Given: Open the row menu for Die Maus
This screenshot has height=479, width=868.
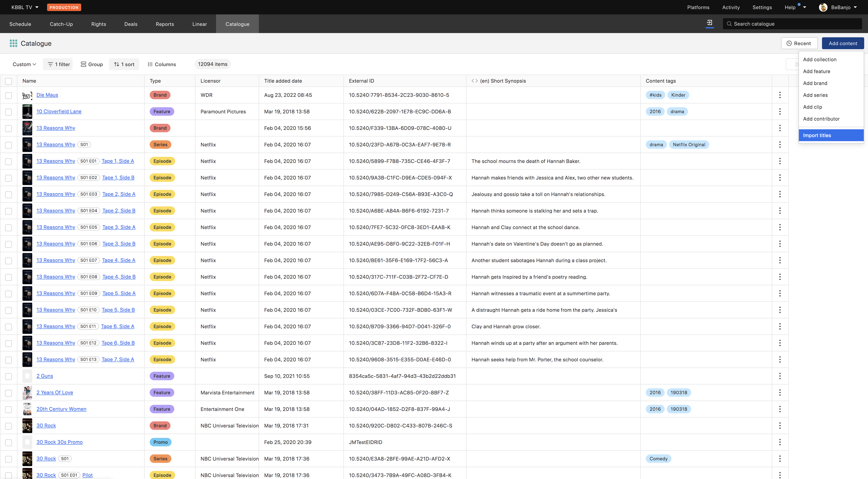Looking at the screenshot, I should coord(780,95).
